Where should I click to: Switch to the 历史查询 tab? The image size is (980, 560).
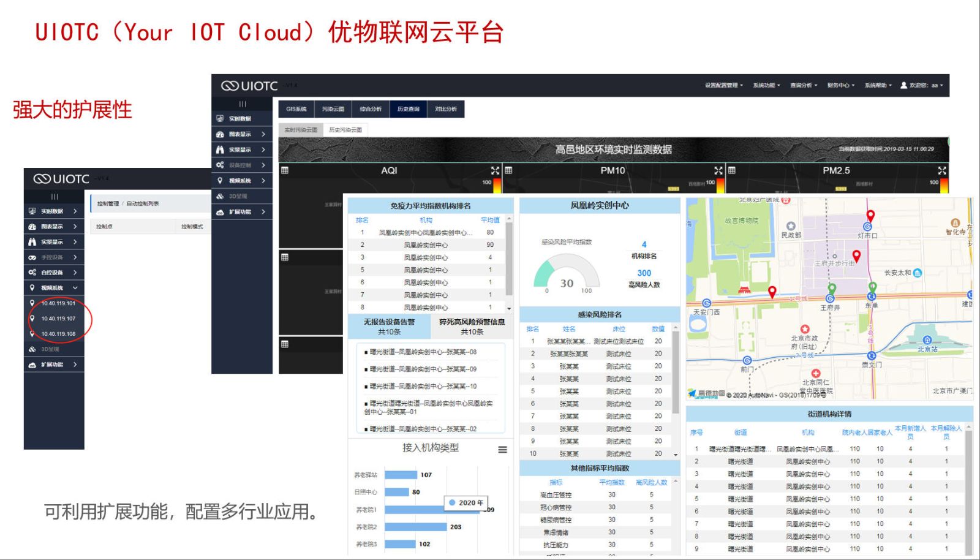pyautogui.click(x=408, y=109)
